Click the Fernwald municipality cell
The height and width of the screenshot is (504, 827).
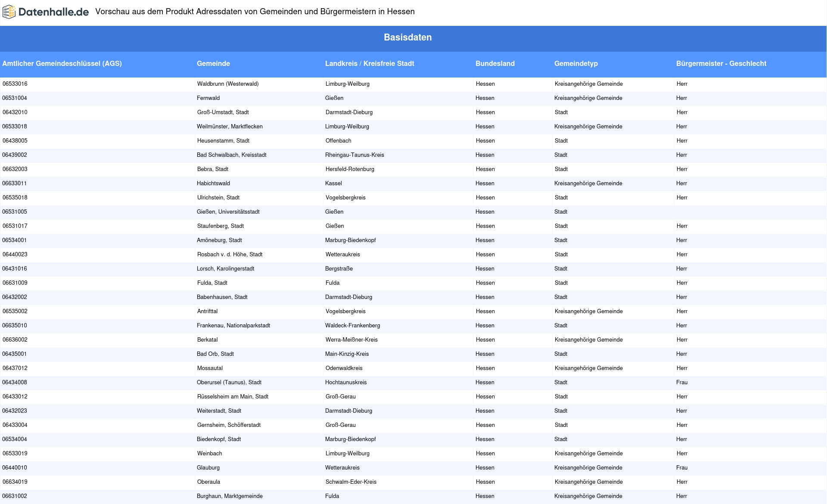[x=208, y=98]
